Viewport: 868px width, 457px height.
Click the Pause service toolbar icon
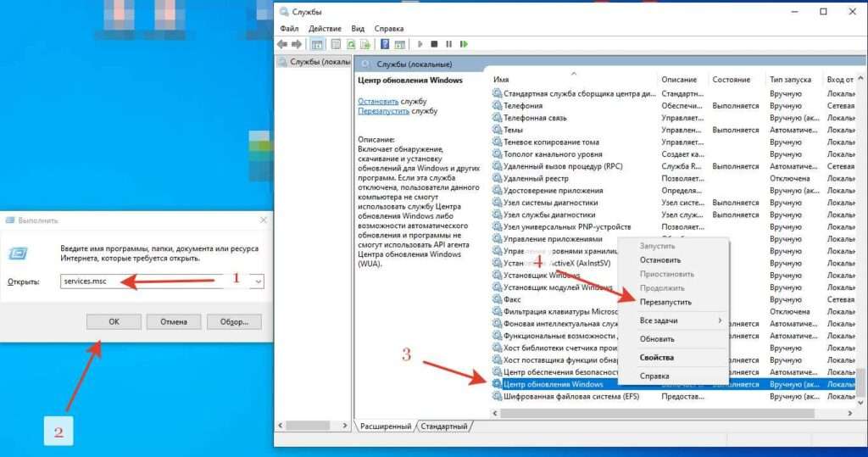[x=449, y=44]
